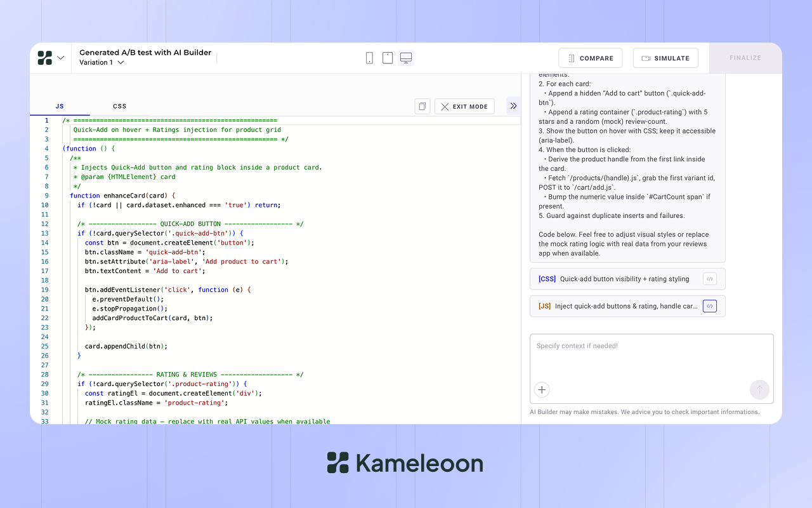Viewport: 812px width, 508px height.
Task: Click inside the Specify context input field
Action: [634, 356]
